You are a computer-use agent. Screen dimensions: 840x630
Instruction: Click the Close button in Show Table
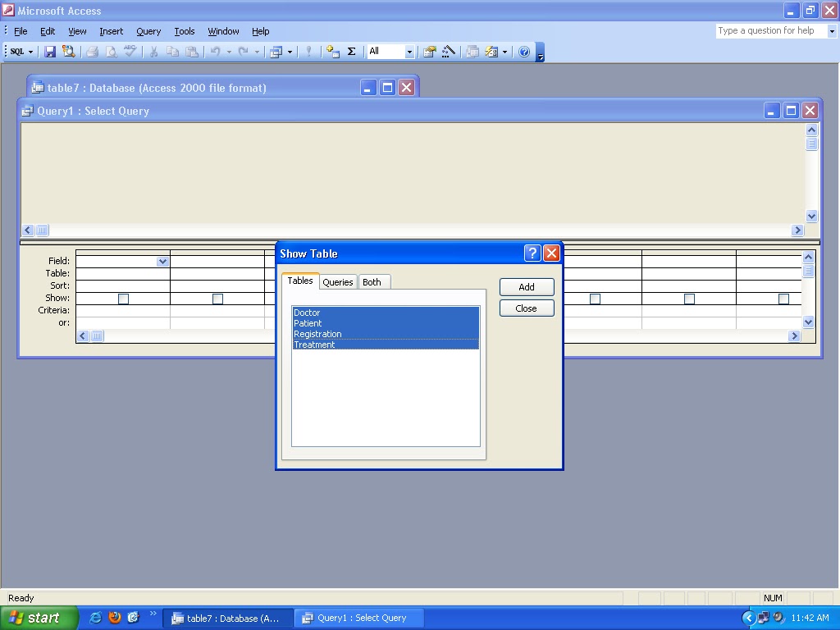[x=527, y=308]
